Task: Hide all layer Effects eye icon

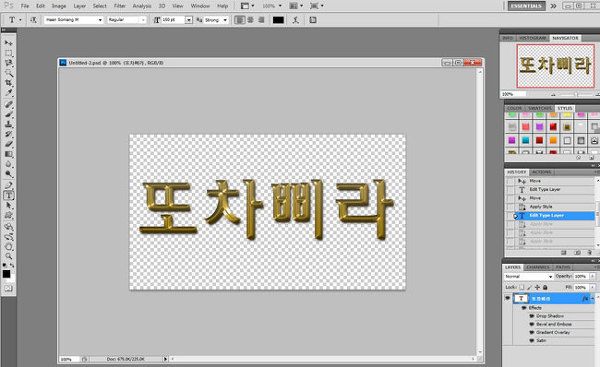Action: (525, 308)
